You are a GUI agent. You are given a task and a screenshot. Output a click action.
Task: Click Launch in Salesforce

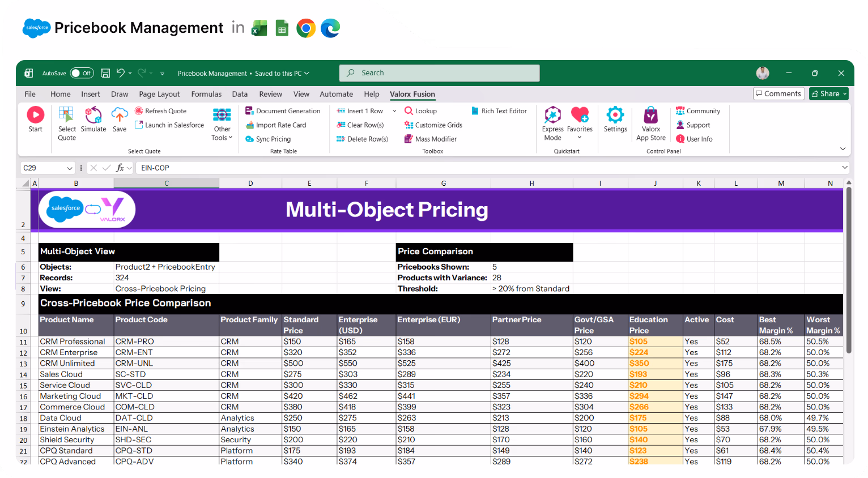[x=169, y=125]
